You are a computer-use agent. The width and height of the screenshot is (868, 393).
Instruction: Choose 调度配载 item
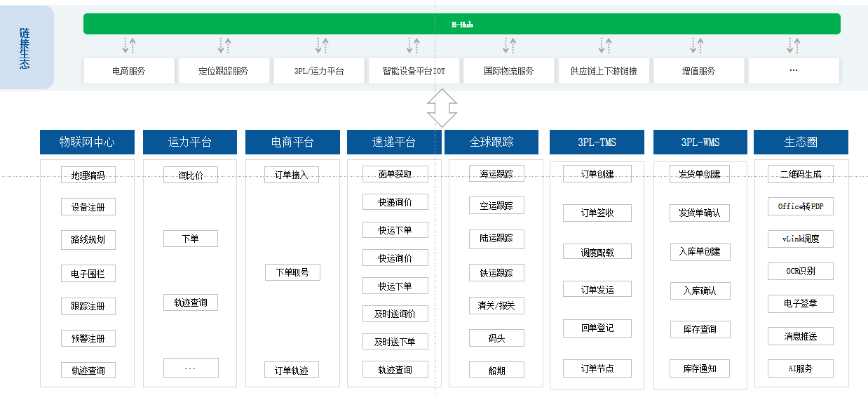(597, 252)
